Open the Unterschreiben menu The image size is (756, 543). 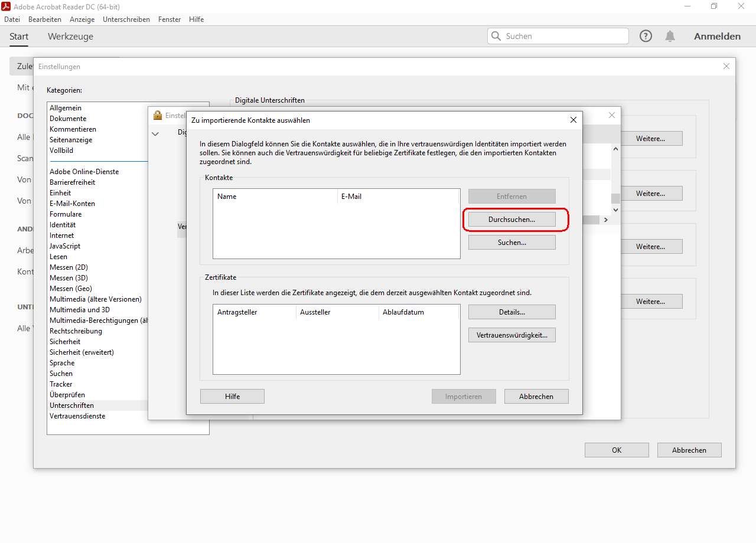point(126,19)
